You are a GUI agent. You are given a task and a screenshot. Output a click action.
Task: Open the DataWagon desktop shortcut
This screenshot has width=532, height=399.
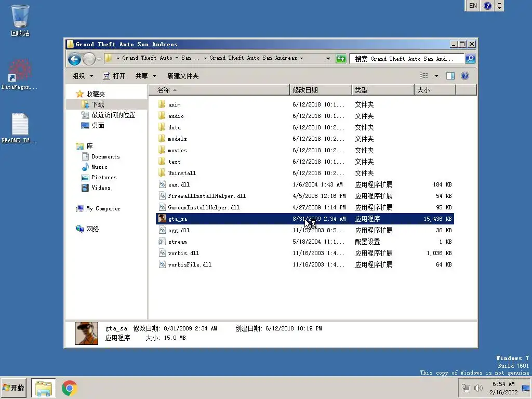click(19, 75)
